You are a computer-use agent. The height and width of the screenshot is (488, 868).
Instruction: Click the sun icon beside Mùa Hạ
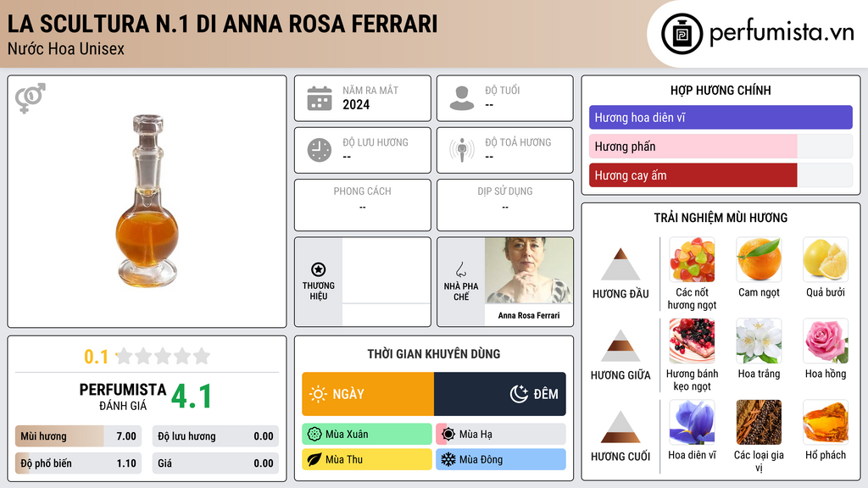pos(448,435)
